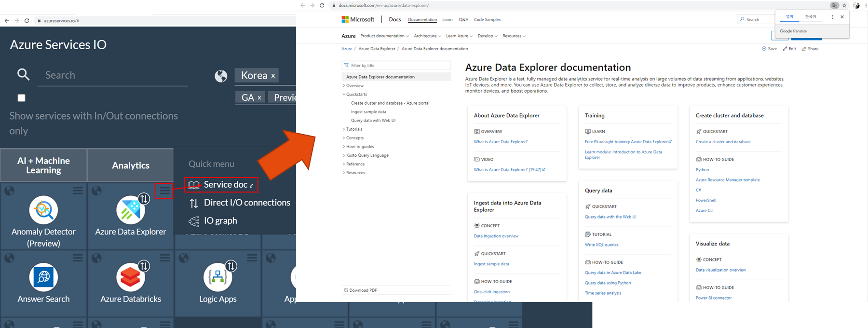Toggle the 'Show services with In/Out connections only' checkbox
Screen dimensions: 868x328
tap(21, 98)
